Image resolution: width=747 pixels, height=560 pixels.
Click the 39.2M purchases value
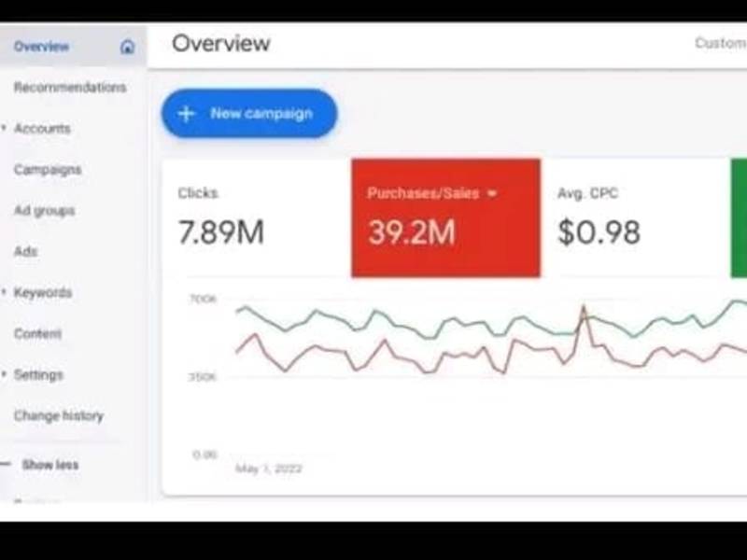point(412,232)
